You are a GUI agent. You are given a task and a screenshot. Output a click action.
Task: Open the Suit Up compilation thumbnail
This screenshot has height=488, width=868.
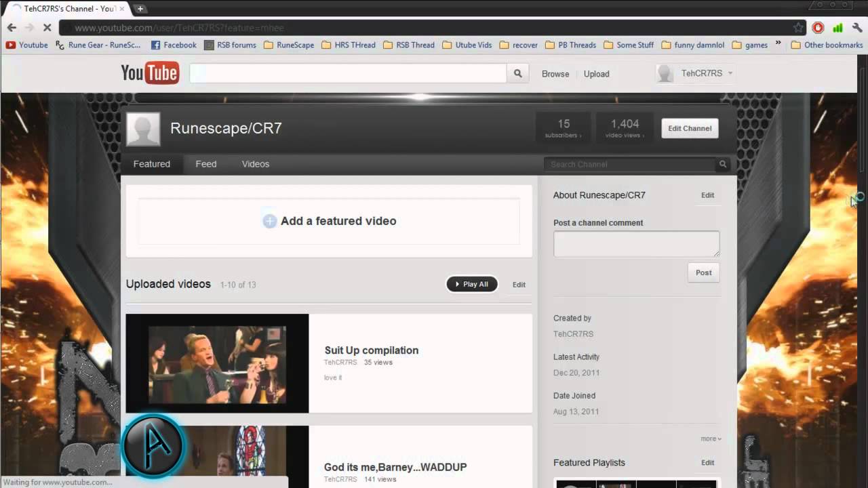[217, 363]
